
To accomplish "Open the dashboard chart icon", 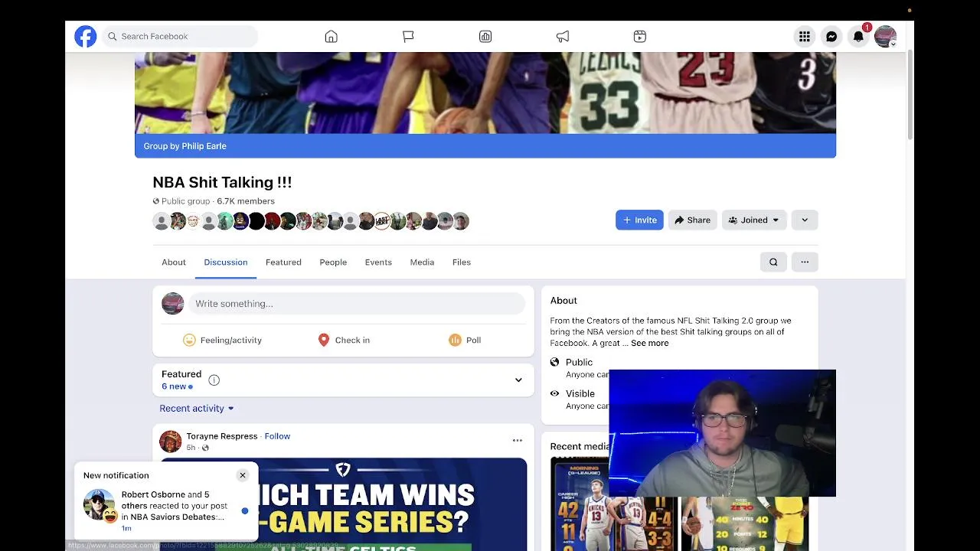I will [x=485, y=36].
